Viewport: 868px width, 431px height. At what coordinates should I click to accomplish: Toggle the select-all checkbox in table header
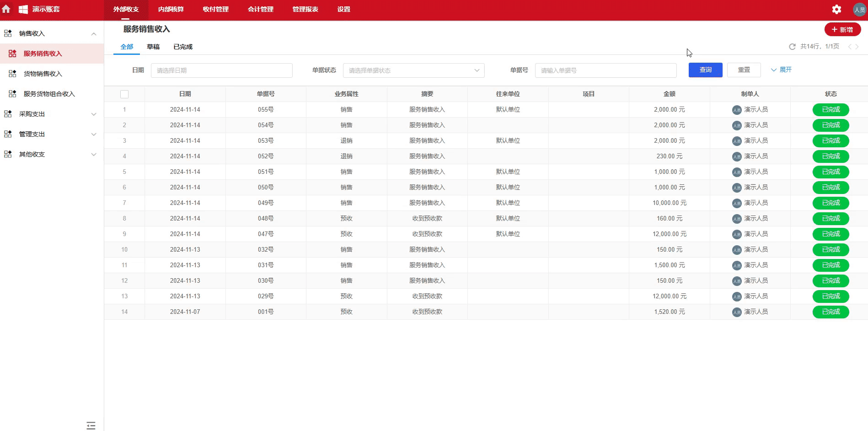(x=124, y=94)
